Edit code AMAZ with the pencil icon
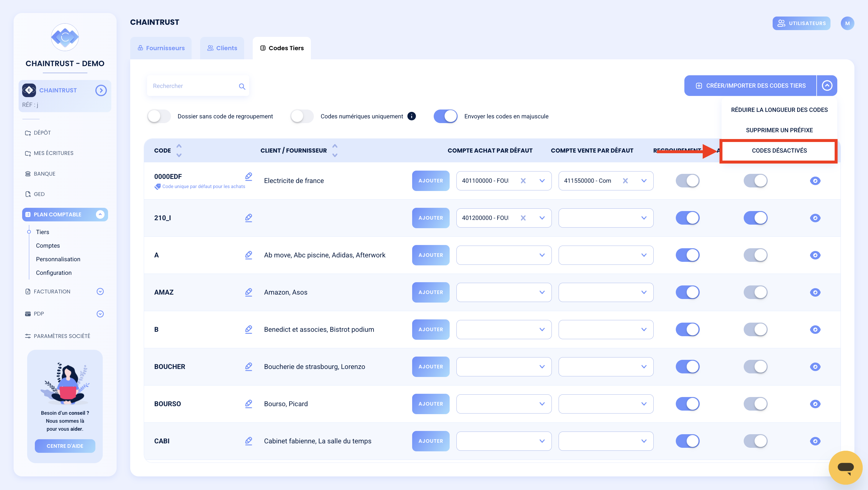The height and width of the screenshot is (490, 868). (x=249, y=292)
